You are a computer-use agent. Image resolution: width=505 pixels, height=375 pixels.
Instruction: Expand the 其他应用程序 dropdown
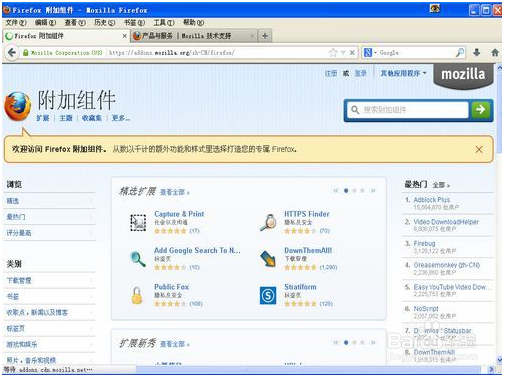coord(403,73)
